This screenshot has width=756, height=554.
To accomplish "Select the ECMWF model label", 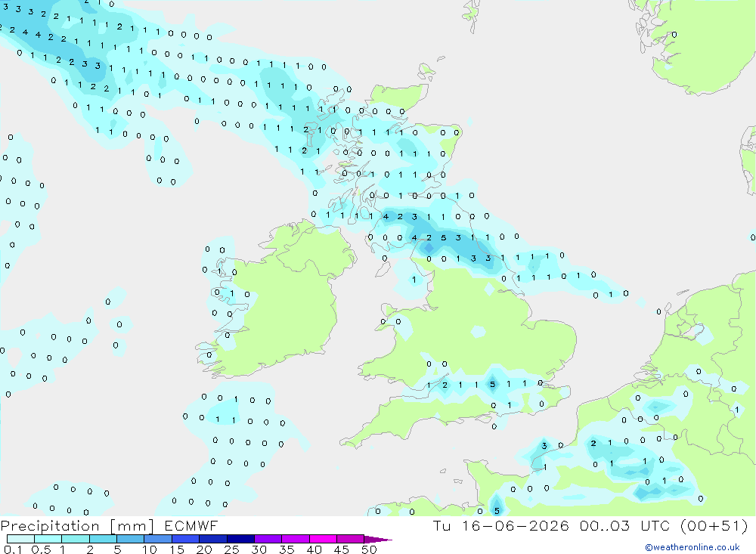I will 191,525.
